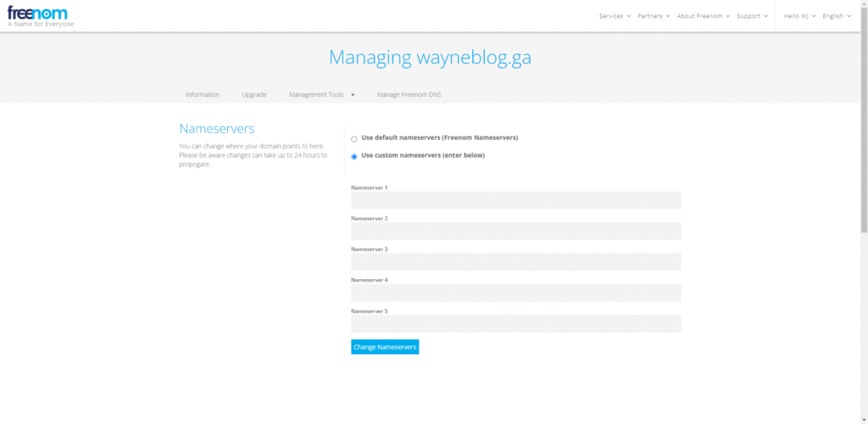
Task: Open the About Freenom dropdown
Action: click(703, 16)
